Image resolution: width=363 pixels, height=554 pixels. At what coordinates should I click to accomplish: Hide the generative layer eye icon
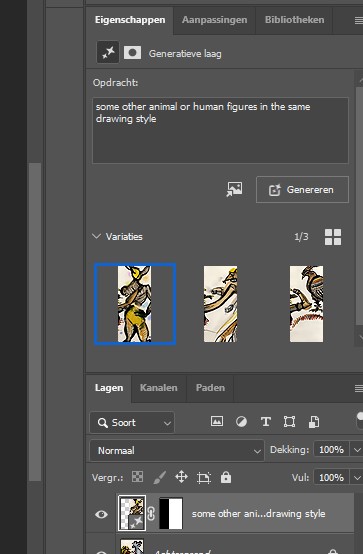tap(101, 514)
